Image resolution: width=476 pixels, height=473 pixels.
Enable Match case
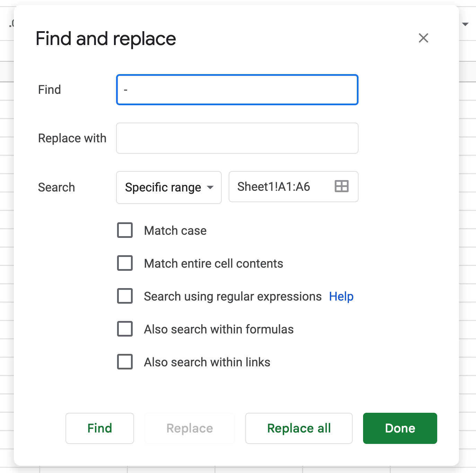(x=125, y=230)
